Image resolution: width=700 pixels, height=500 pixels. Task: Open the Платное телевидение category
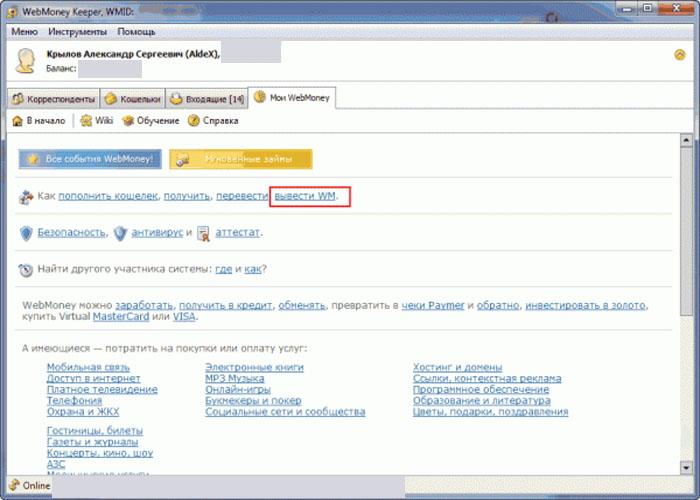(x=102, y=389)
